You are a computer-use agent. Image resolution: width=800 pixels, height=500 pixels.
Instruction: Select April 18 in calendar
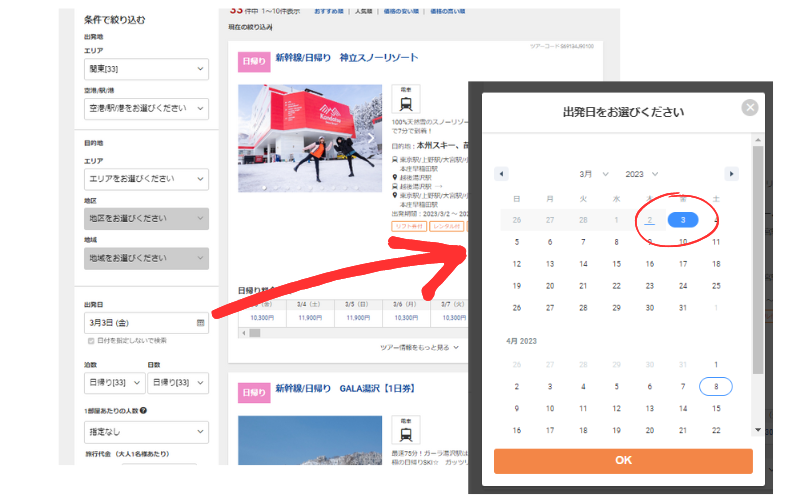pyautogui.click(x=583, y=430)
